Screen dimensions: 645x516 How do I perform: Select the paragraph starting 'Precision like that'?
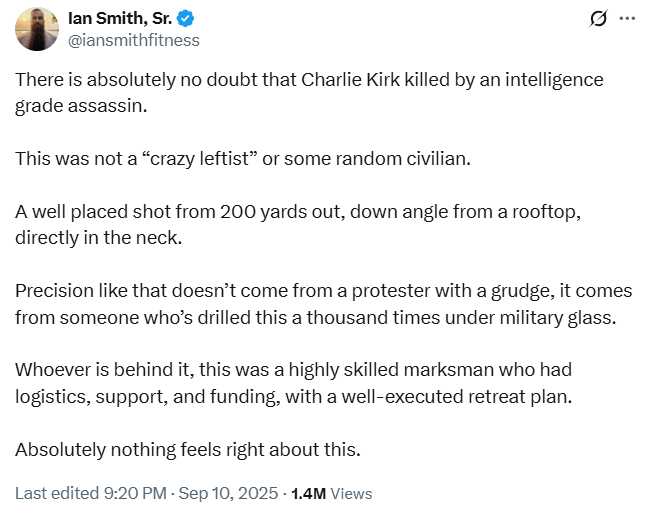323,304
